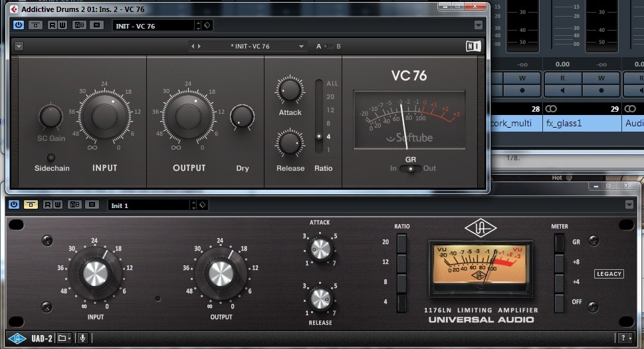Screen dimensions: 644x349
Task: Click the microphone icon in the UAD-2 toolbar
Action: point(83,338)
